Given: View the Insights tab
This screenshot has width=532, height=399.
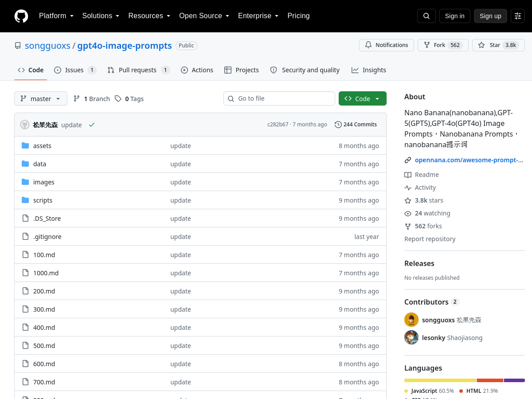Looking at the screenshot, I should (369, 70).
